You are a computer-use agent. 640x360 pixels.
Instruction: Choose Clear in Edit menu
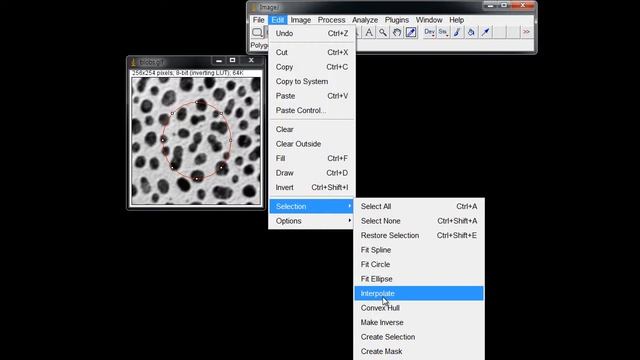pos(311,129)
